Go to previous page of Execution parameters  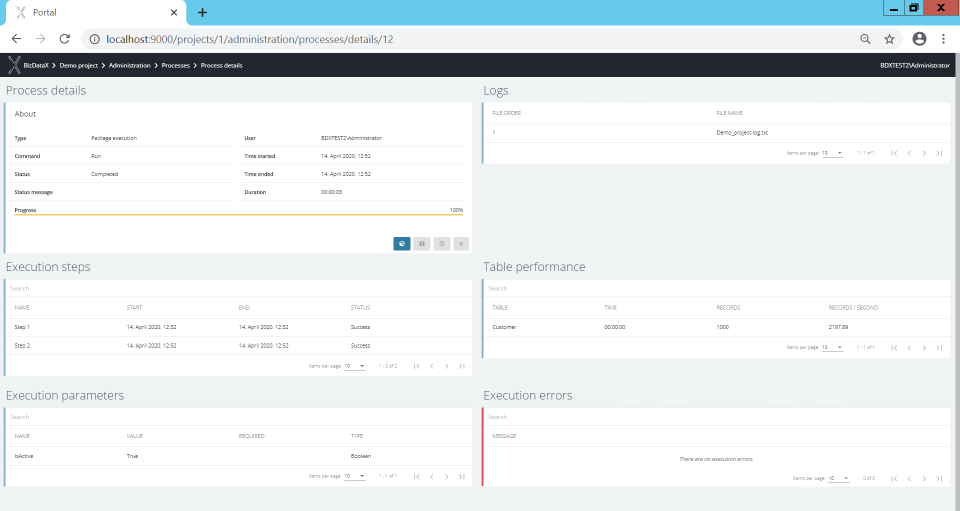coord(432,476)
